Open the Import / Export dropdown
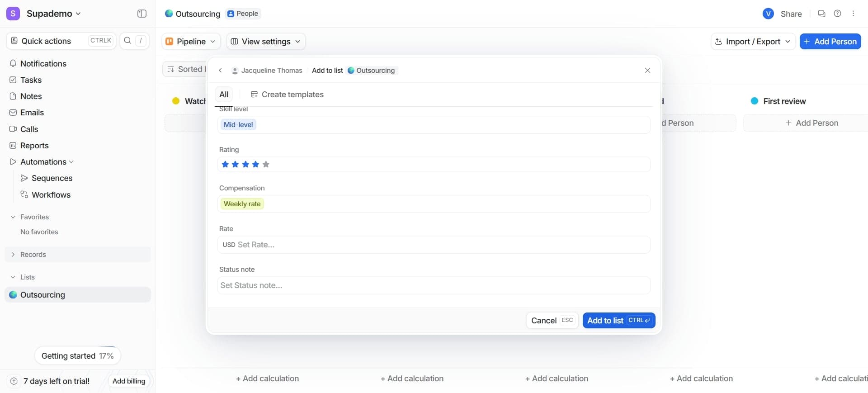The width and height of the screenshot is (868, 393). 753,41
